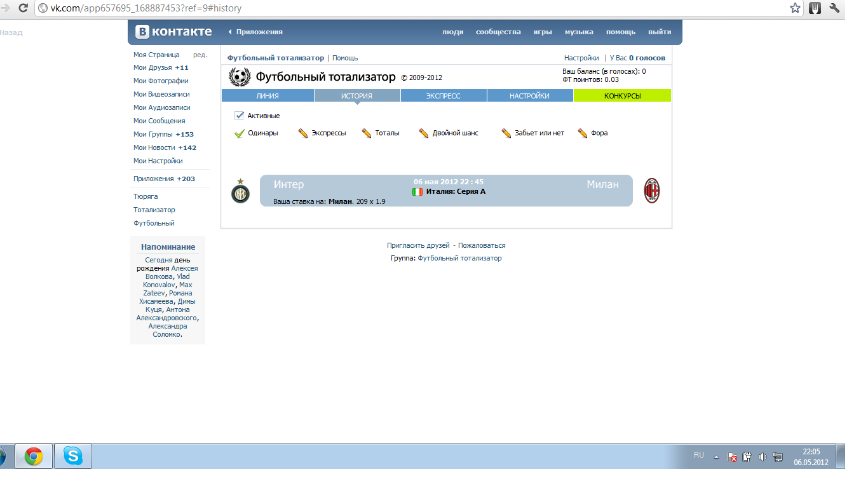Image resolution: width=868 pixels, height=488 pixels.
Task: Open Мои Сообщения
Action: [159, 121]
